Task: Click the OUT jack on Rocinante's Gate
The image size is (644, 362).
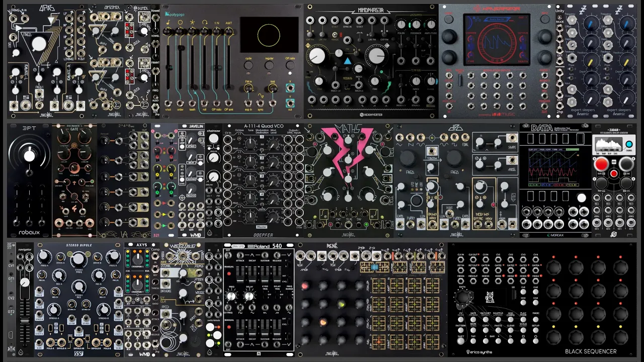Action: coord(90,223)
